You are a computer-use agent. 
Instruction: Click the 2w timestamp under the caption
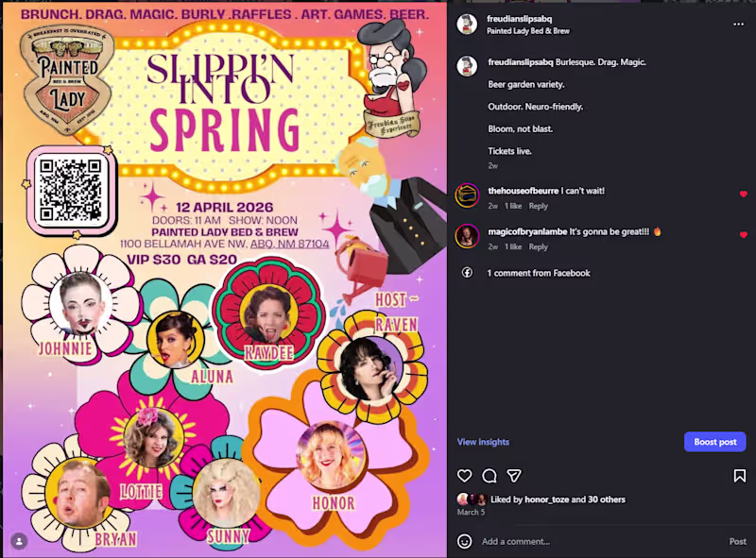point(492,166)
